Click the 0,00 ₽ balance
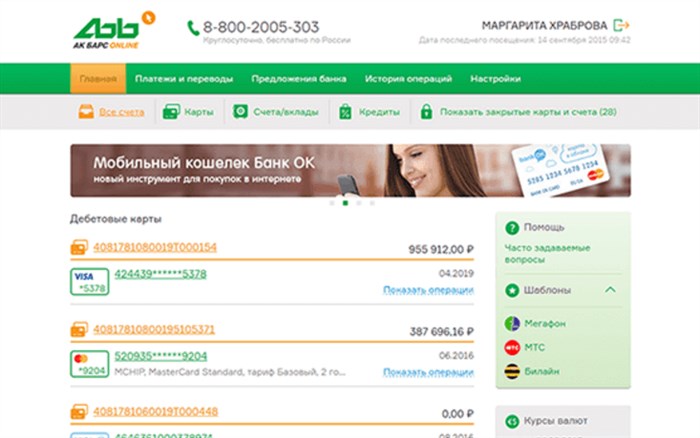 (458, 414)
